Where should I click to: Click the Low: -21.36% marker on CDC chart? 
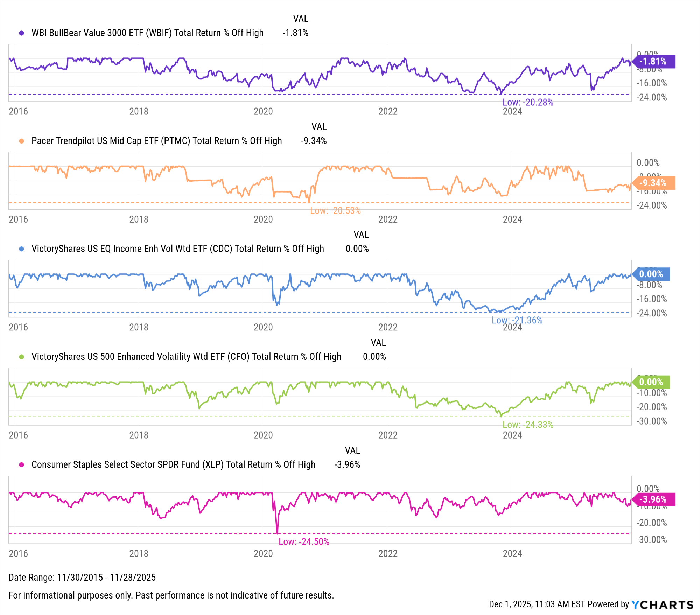click(x=517, y=320)
